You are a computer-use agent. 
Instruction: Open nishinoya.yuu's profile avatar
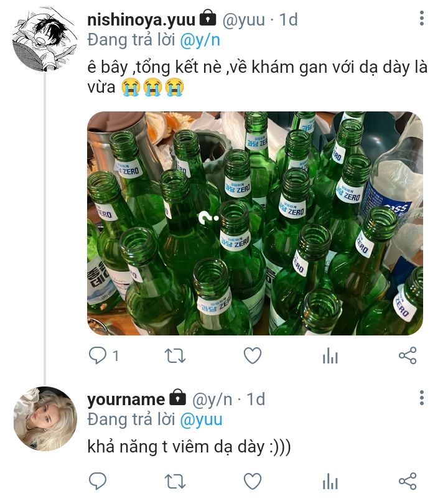[x=45, y=39]
